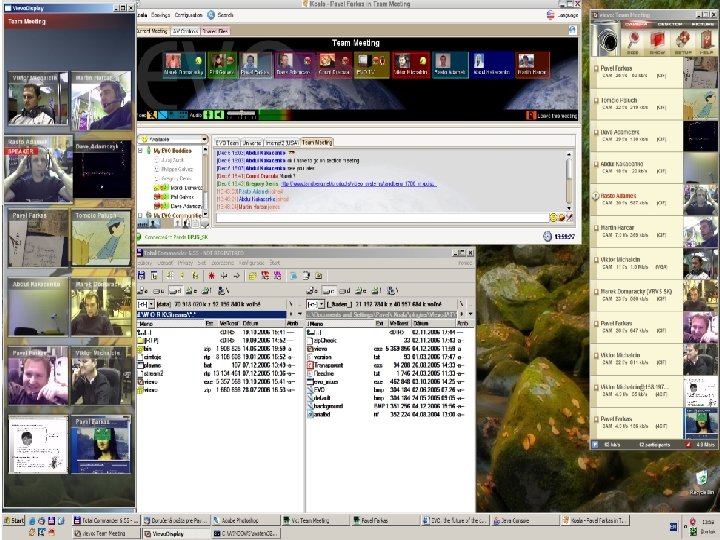
Task: Click the microphone icon next to Audio
Action: click(x=208, y=115)
